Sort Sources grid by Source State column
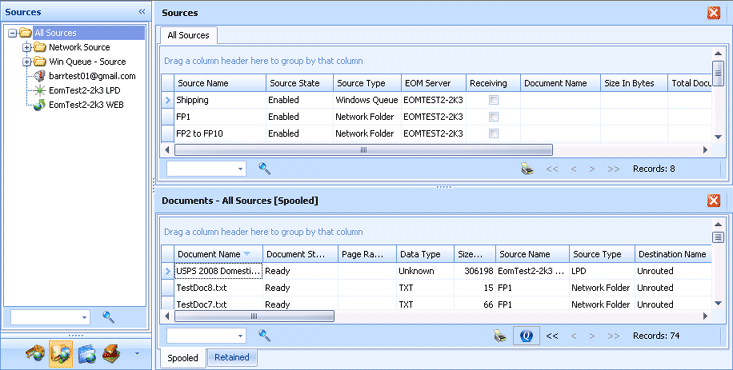This screenshot has width=733, height=370. pos(300,83)
